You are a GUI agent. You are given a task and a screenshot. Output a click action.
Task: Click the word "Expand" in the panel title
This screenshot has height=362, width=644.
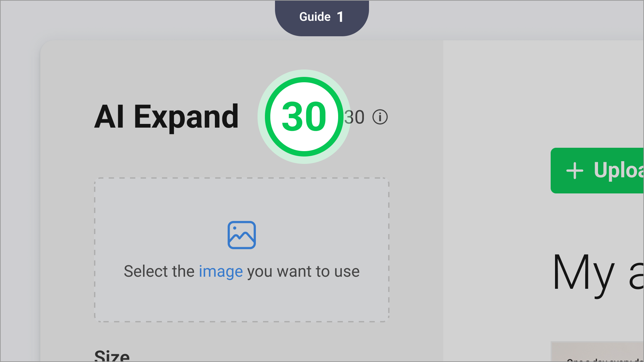click(186, 117)
